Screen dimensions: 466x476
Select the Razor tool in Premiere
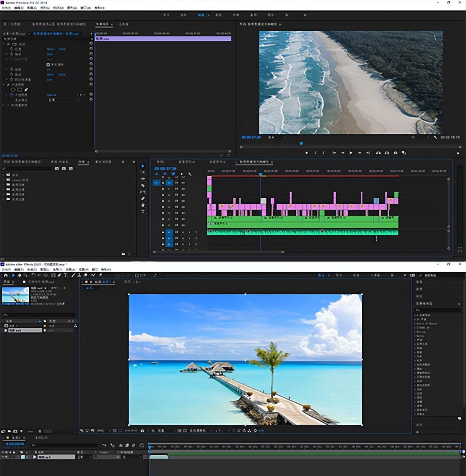[143, 185]
